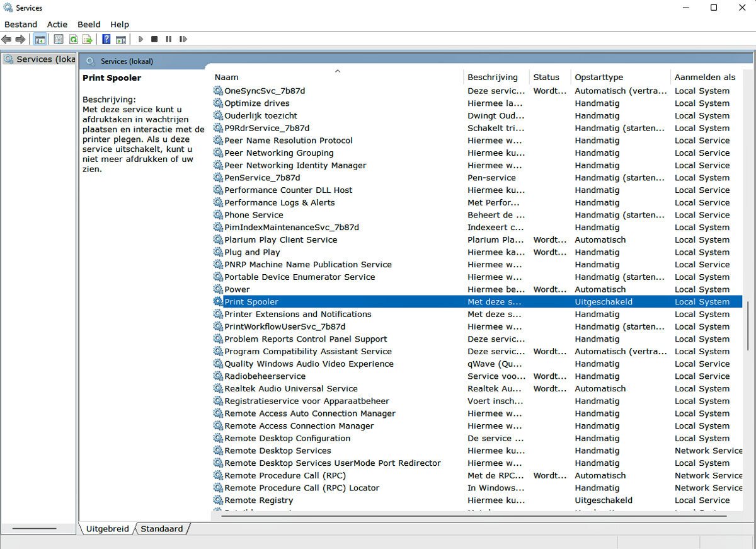Click the Pause Service icon
The width and height of the screenshot is (756, 549).
[168, 39]
